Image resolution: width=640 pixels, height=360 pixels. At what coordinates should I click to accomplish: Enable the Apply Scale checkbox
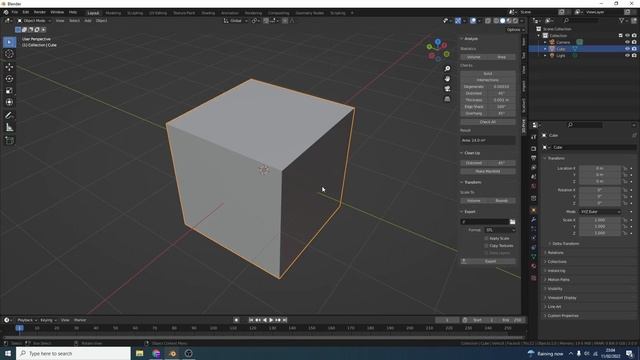point(487,238)
